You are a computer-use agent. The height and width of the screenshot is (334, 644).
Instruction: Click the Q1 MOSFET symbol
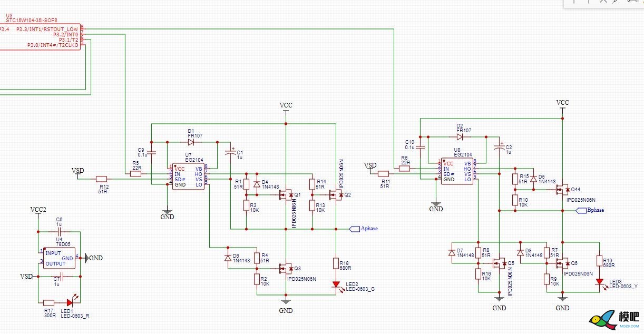(x=287, y=195)
